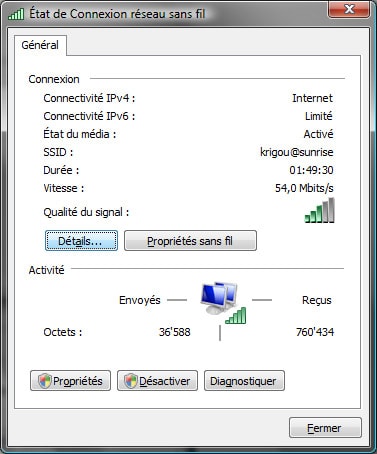The image size is (377, 454).
Task: Click the small green bars under computers icon
Action: [x=236, y=315]
